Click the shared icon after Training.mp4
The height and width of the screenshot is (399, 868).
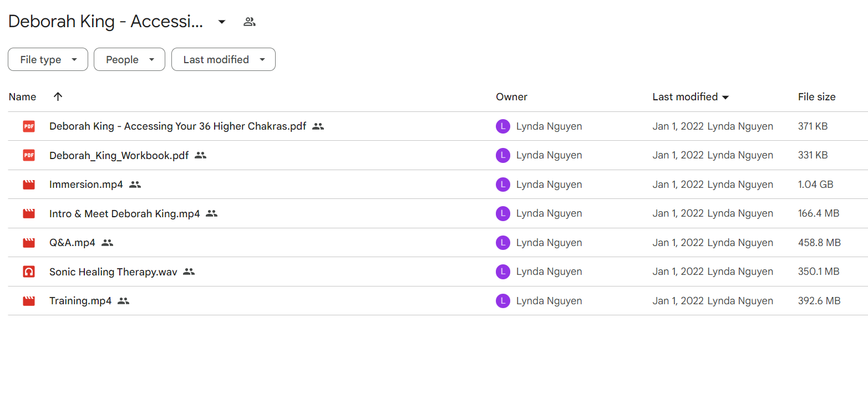pos(123,301)
